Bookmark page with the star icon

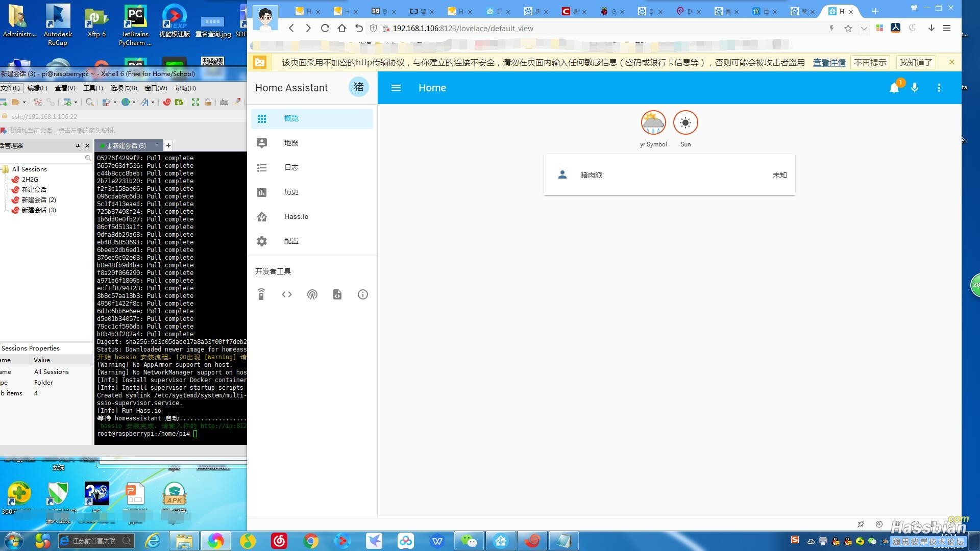[x=848, y=29]
